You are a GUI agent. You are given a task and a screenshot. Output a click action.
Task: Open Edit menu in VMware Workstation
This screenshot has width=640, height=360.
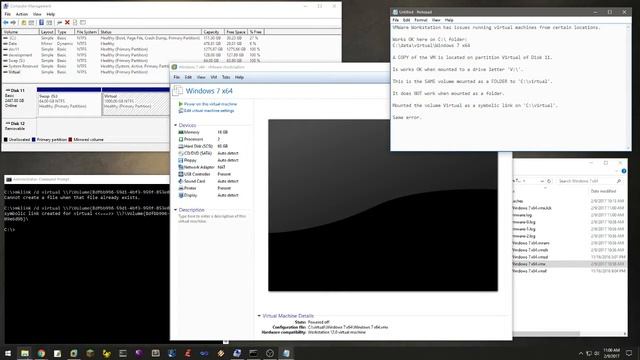coord(188,77)
